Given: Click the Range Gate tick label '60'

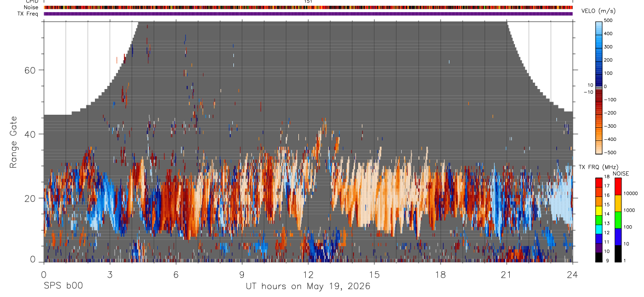Looking at the screenshot, I should [x=31, y=70].
